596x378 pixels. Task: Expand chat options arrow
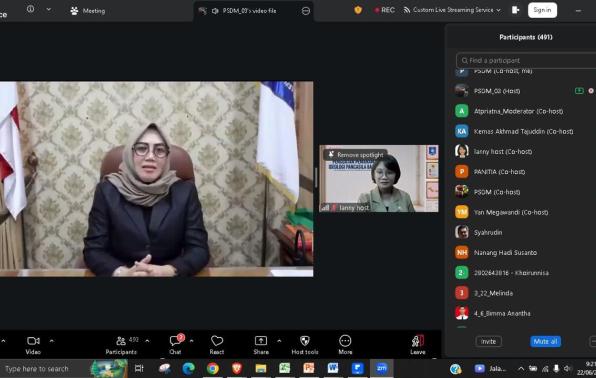(192, 341)
